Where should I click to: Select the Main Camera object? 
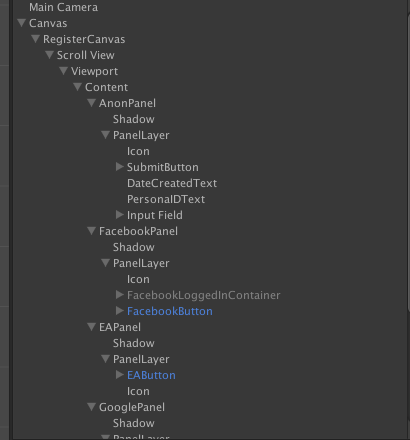[63, 7]
